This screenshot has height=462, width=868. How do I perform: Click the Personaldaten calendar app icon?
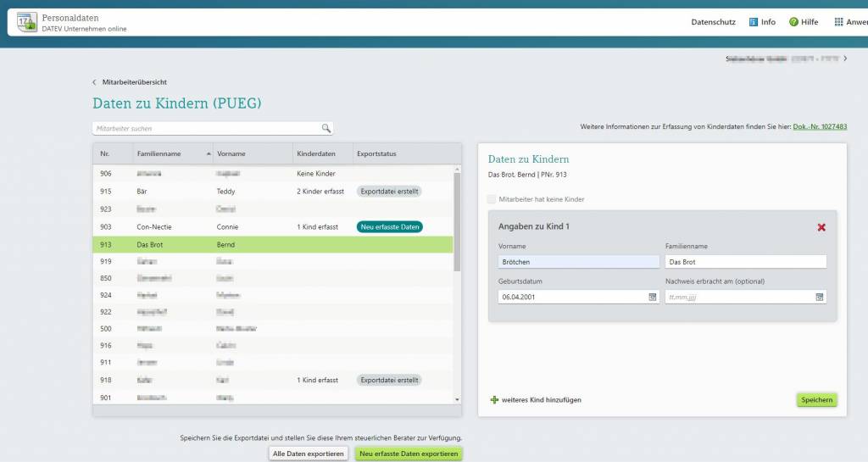coord(27,22)
